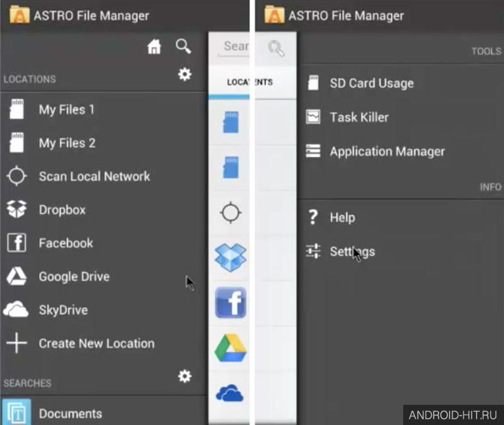The image size is (504, 425).
Task: Tap the plus icon for new location
Action: tap(17, 343)
